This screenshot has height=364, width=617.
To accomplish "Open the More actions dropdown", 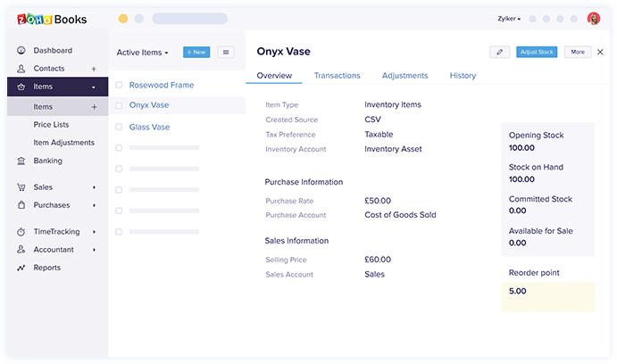I will 578,52.
